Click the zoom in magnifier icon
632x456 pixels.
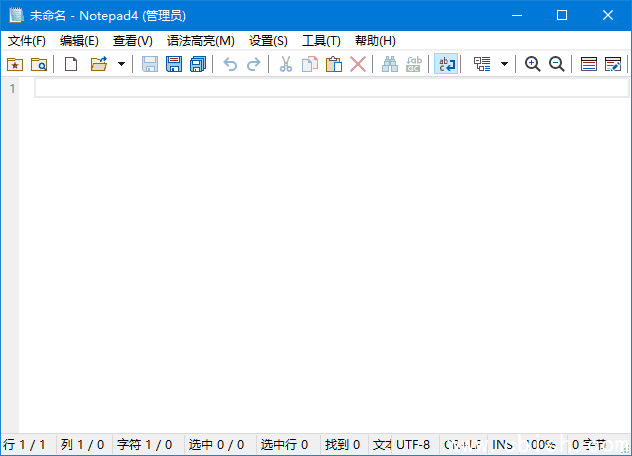533,64
